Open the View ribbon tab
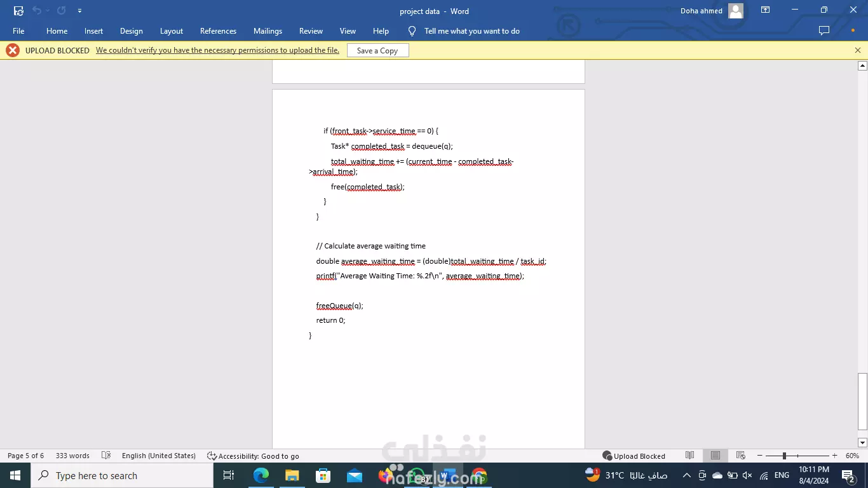 tap(348, 31)
